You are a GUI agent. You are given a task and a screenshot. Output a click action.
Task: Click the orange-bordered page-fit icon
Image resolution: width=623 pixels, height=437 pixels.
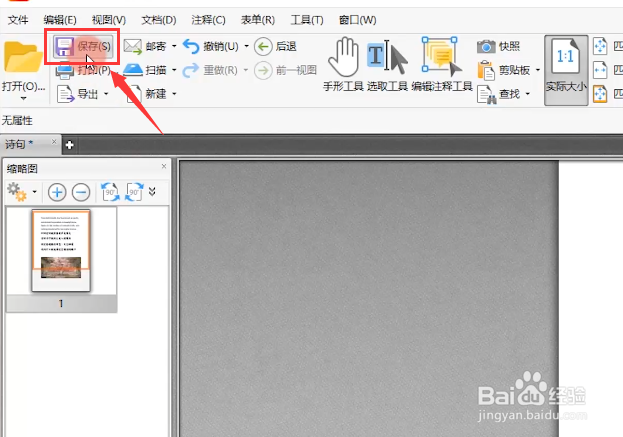[x=600, y=94]
